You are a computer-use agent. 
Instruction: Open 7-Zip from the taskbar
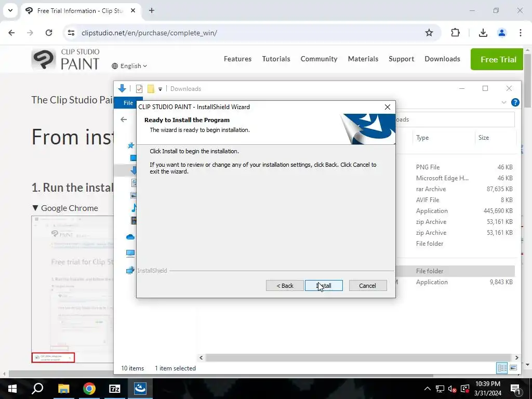[x=115, y=389]
